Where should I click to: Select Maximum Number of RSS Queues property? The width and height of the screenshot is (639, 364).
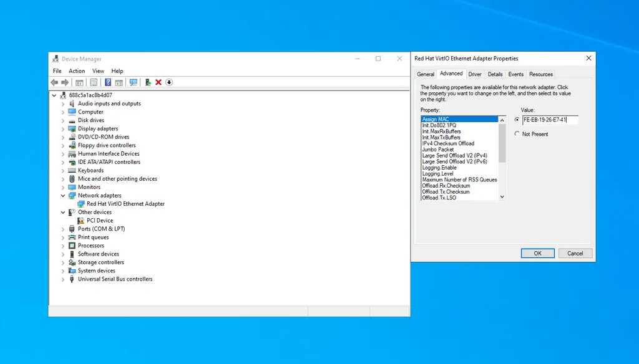point(460,180)
